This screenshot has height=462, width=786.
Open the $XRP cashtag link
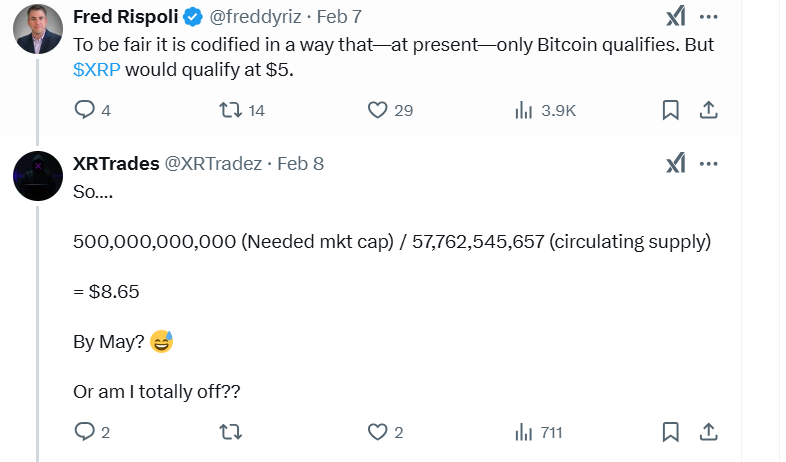tap(97, 70)
